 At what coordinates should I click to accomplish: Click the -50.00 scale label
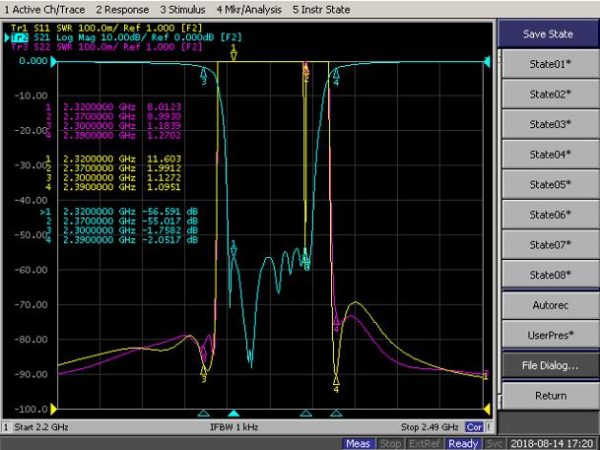(31, 235)
